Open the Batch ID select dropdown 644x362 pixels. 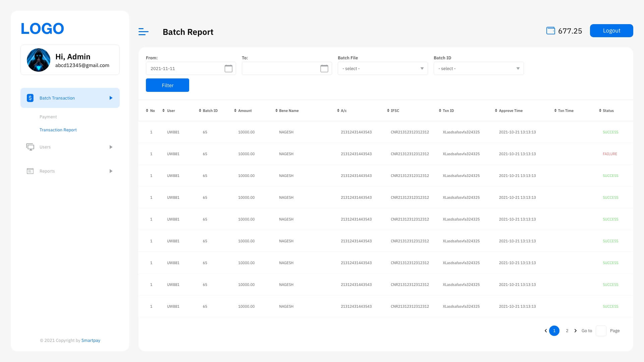(x=478, y=68)
